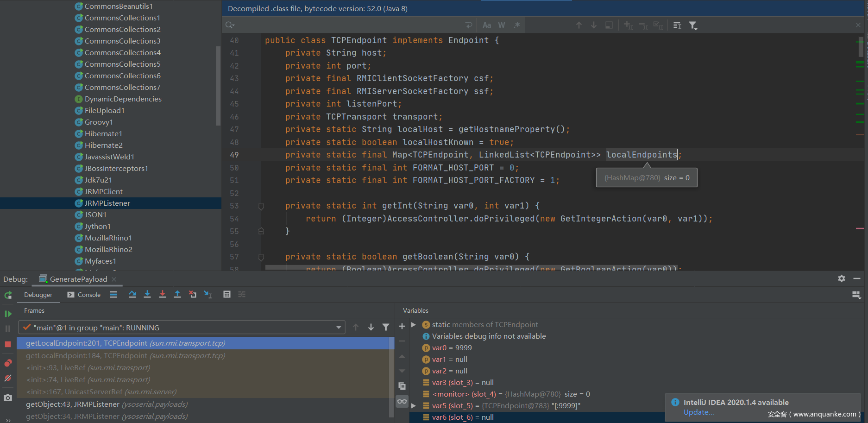Expand static members of TCPEndpoint
868x423 pixels.
pos(414,325)
